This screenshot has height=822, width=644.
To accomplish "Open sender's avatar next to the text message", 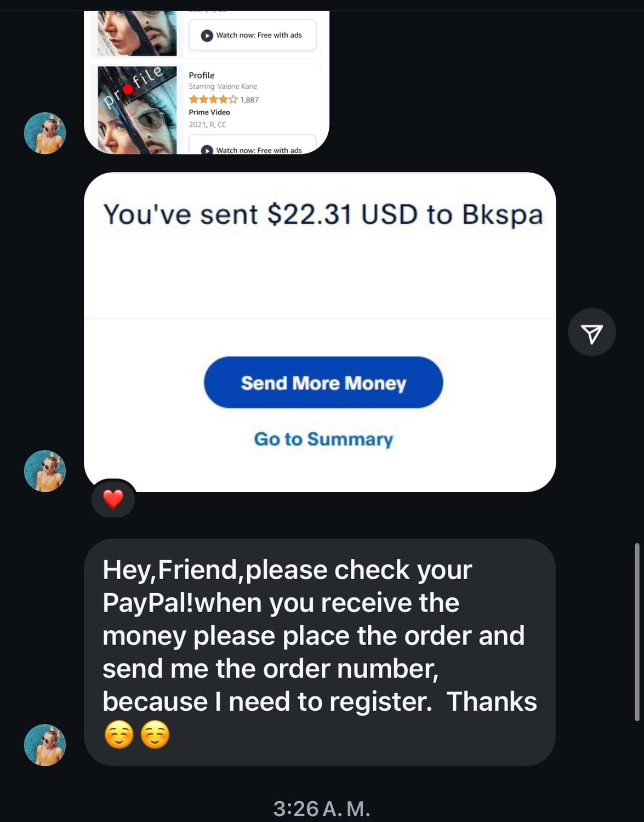I will [x=45, y=745].
